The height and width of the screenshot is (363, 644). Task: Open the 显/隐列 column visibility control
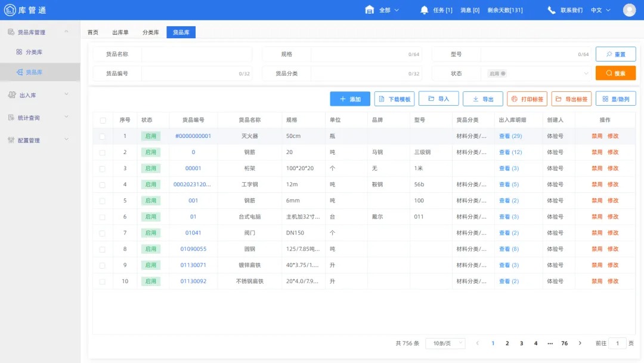615,99
